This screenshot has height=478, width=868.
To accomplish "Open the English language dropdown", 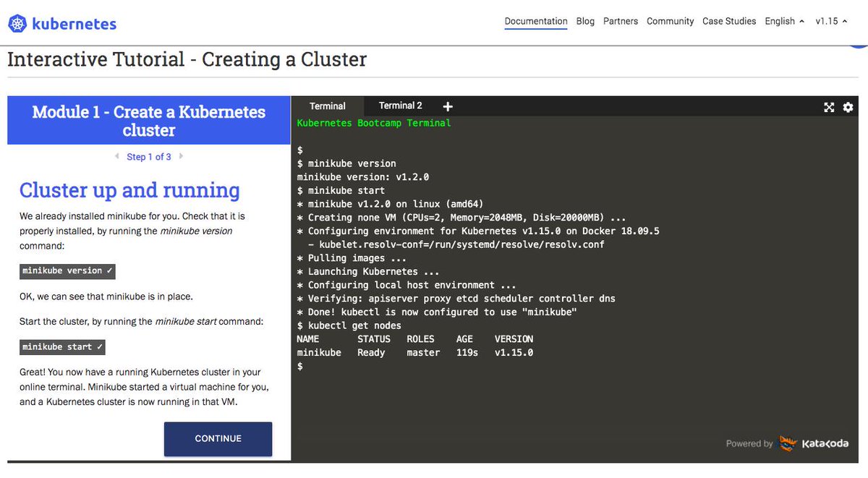I will coord(785,21).
